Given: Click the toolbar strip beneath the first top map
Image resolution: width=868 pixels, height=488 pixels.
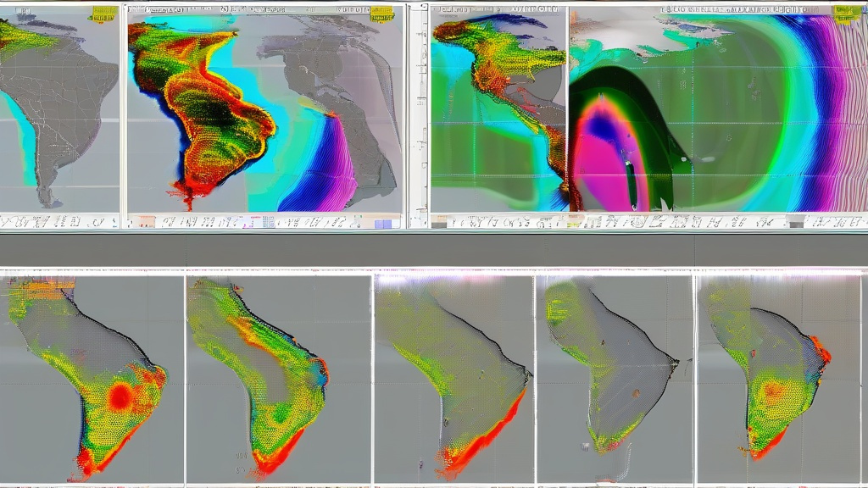Looking at the screenshot, I should point(59,222).
